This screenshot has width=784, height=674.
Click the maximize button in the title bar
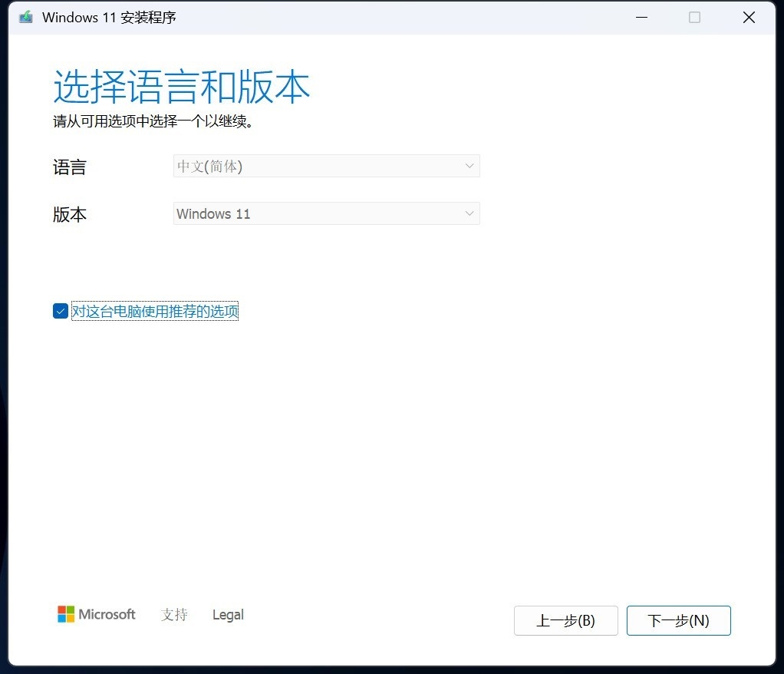(695, 17)
